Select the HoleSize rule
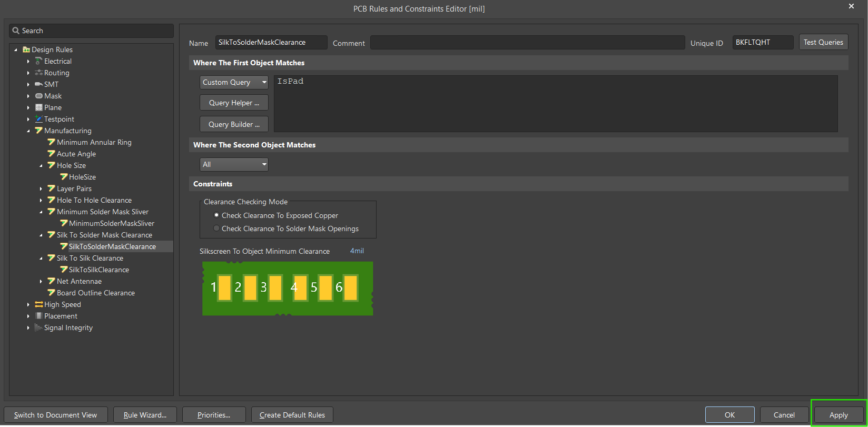The width and height of the screenshot is (868, 427). click(82, 177)
